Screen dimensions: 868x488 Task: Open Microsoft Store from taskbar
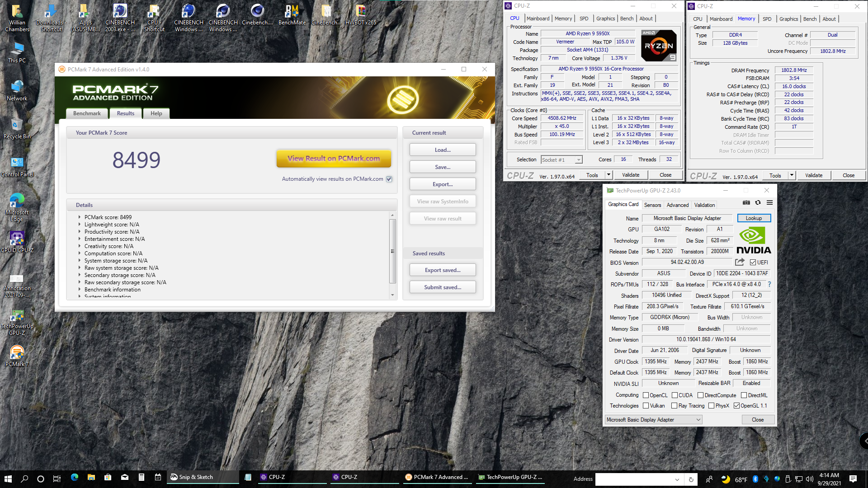pyautogui.click(x=108, y=478)
